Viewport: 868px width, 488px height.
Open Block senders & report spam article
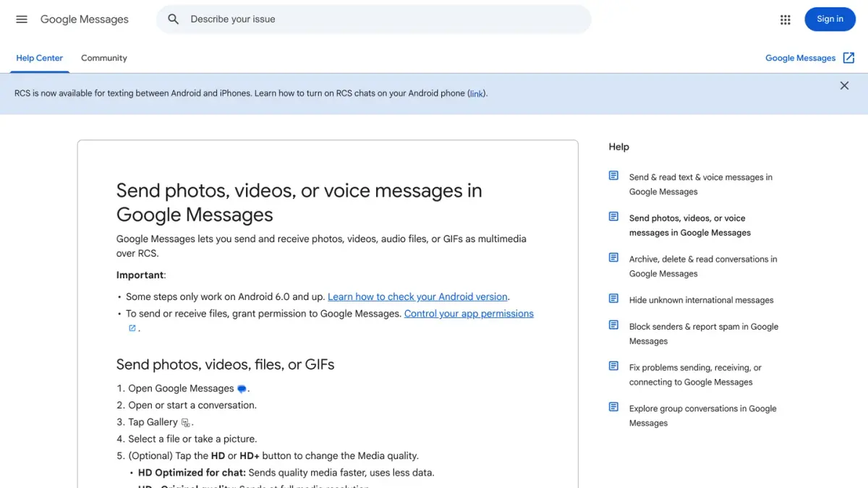coord(704,334)
